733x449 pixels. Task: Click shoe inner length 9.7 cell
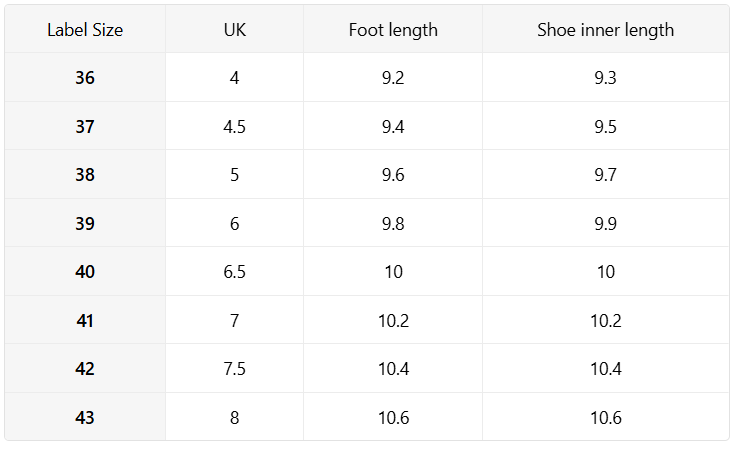(x=605, y=174)
